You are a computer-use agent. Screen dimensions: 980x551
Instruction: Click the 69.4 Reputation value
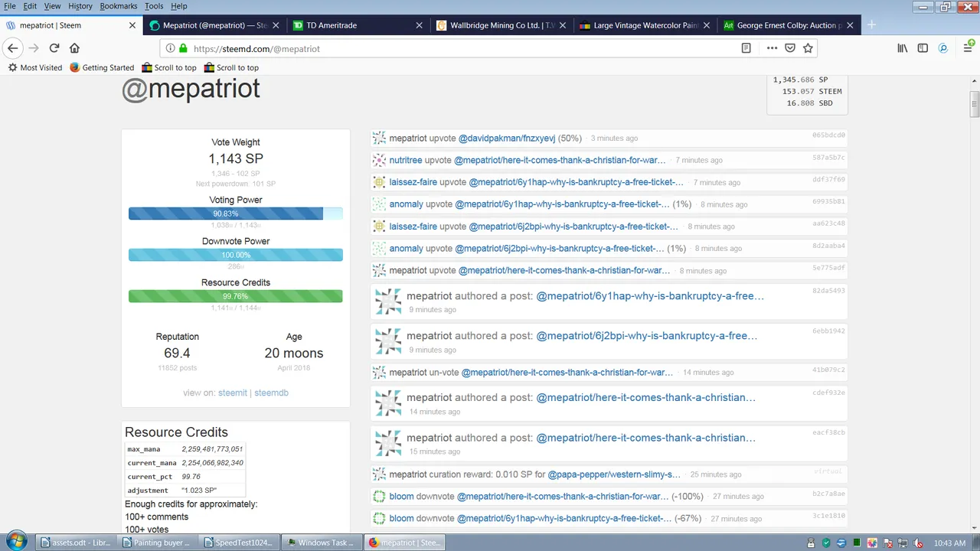click(x=177, y=353)
